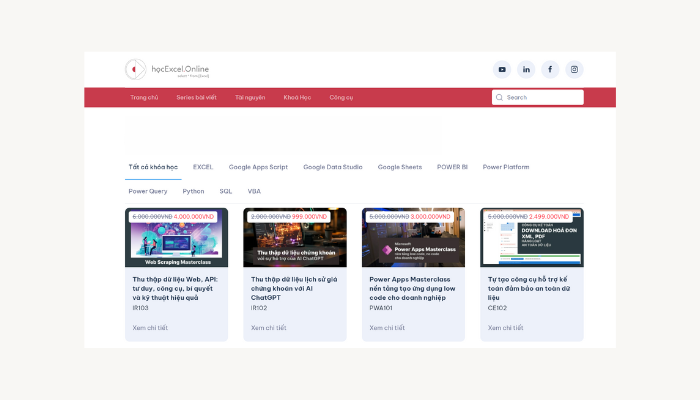Click the 999.000VND price label

309,217
